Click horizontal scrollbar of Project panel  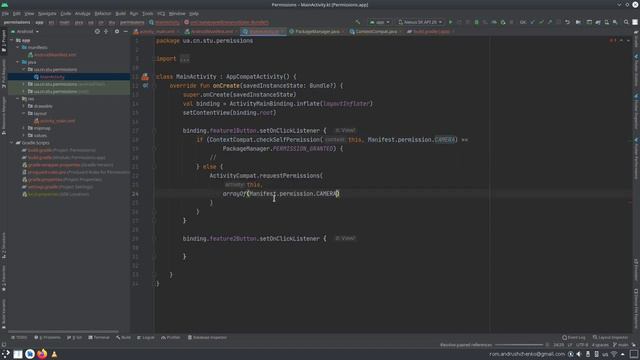[x=63, y=331]
